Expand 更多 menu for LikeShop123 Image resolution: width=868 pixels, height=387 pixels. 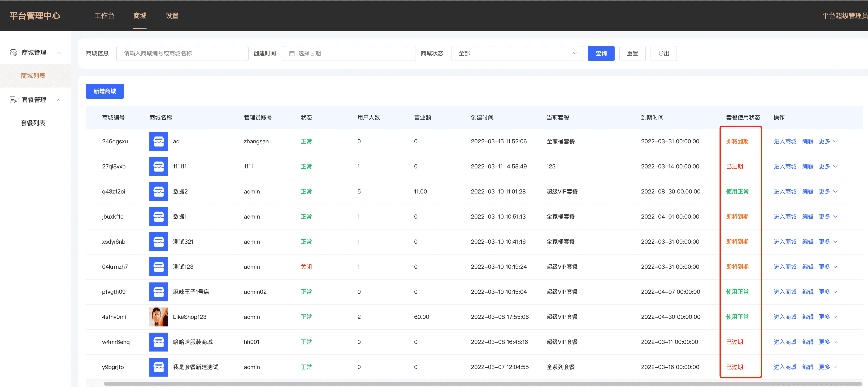pos(828,317)
